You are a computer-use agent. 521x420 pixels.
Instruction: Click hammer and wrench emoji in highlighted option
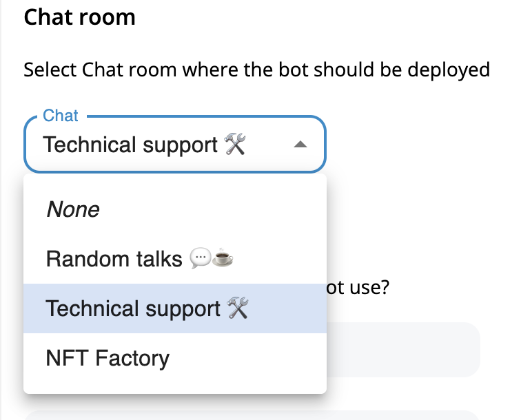tap(238, 308)
